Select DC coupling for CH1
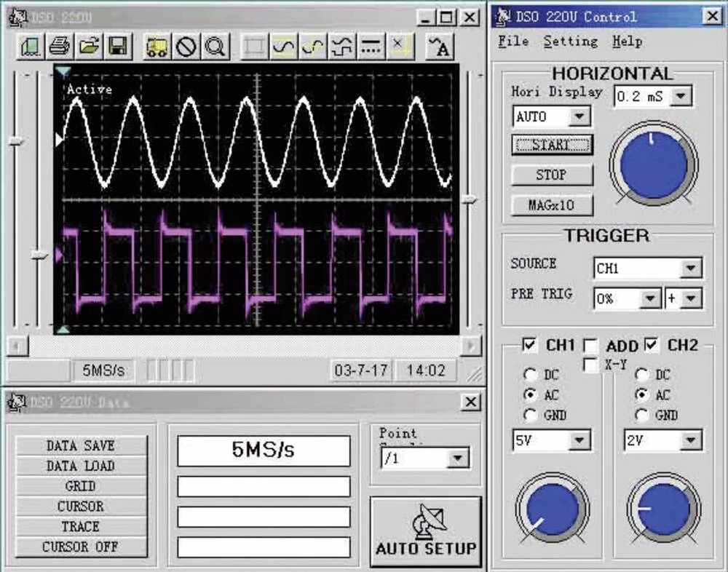The image size is (728, 572). coord(529,375)
